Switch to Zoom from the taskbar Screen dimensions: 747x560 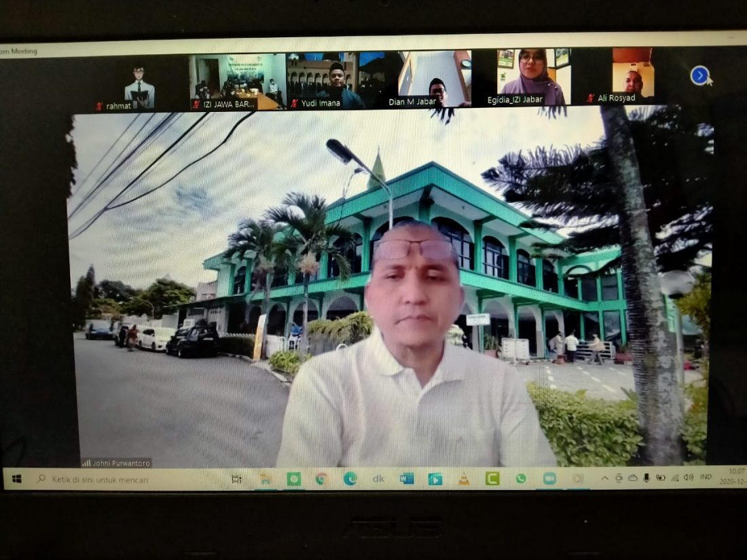(x=549, y=478)
